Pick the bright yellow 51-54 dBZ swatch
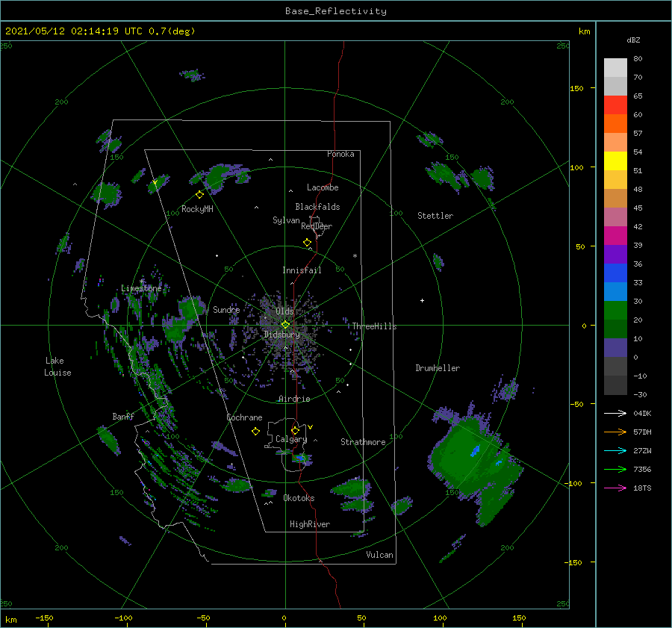 (615, 161)
